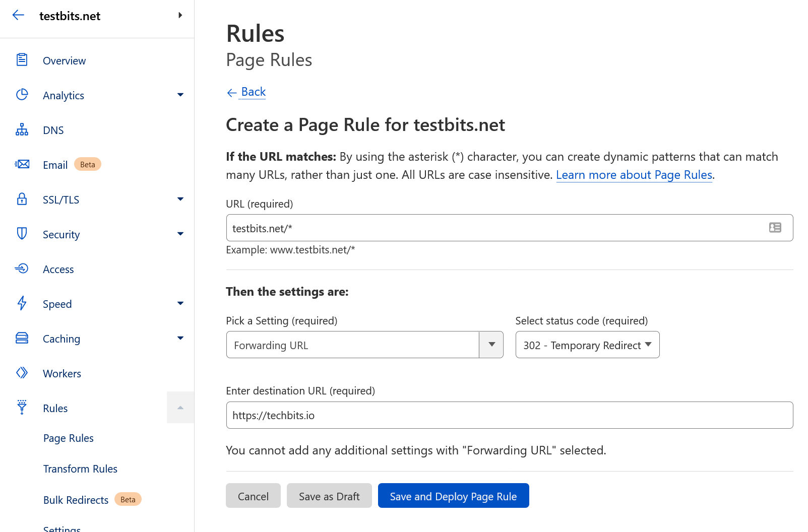808x532 pixels.
Task: Click the Caching icon in sidebar
Action: pos(22,338)
